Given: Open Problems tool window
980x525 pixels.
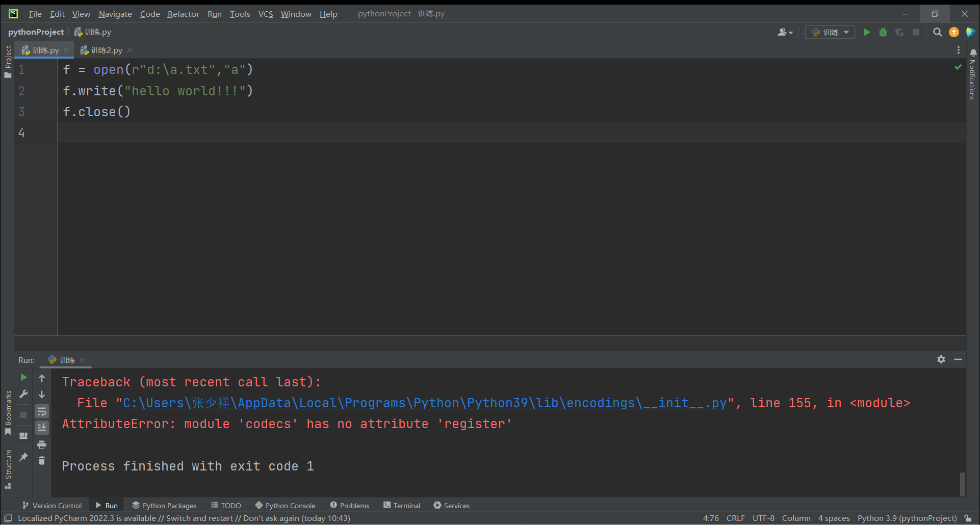Looking at the screenshot, I should 349,505.
